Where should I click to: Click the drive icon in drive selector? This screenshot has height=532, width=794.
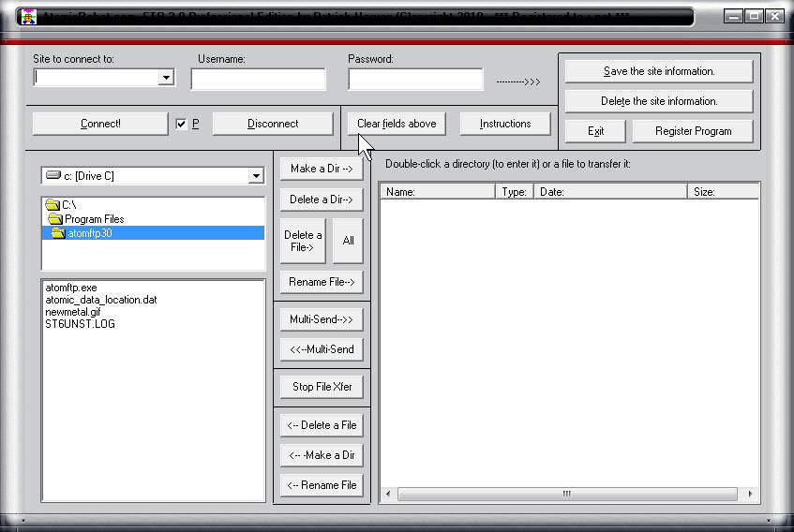[x=53, y=175]
